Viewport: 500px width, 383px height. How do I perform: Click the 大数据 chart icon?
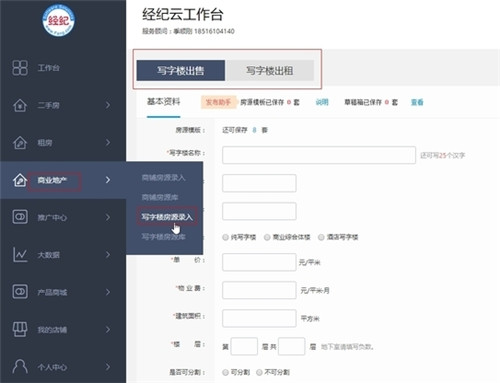pos(20,255)
